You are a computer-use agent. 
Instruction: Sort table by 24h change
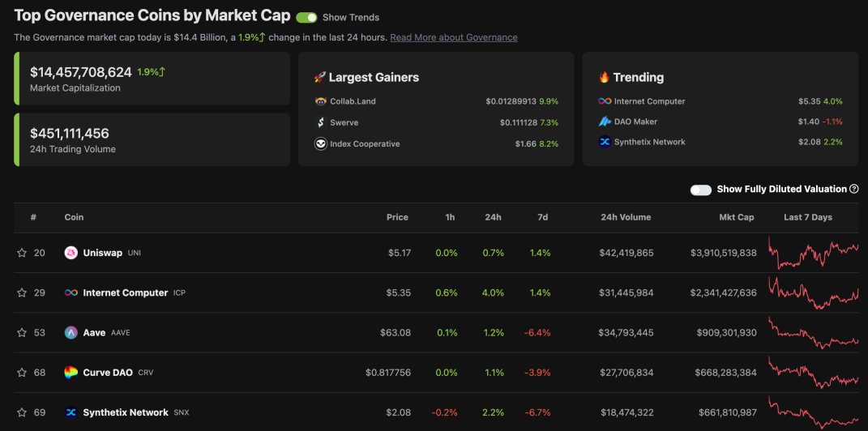tap(494, 217)
